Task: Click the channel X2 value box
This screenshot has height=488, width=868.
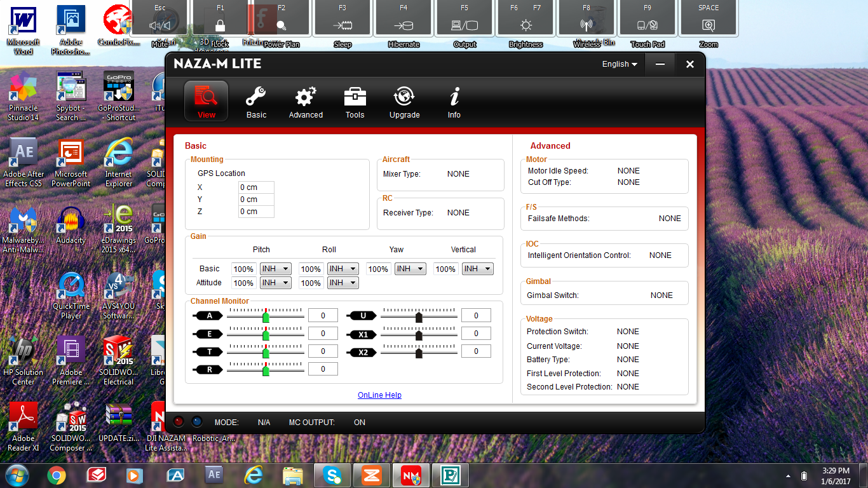Action: click(476, 351)
